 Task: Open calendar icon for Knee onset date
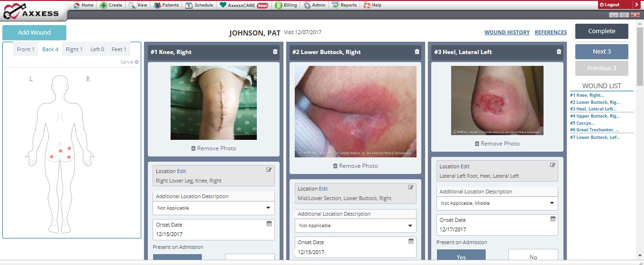[269, 223]
